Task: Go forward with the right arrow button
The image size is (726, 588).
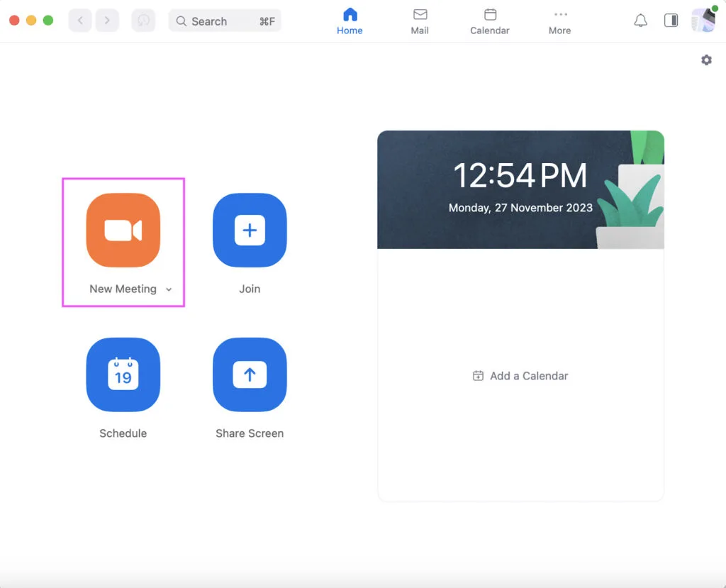Action: [107, 21]
